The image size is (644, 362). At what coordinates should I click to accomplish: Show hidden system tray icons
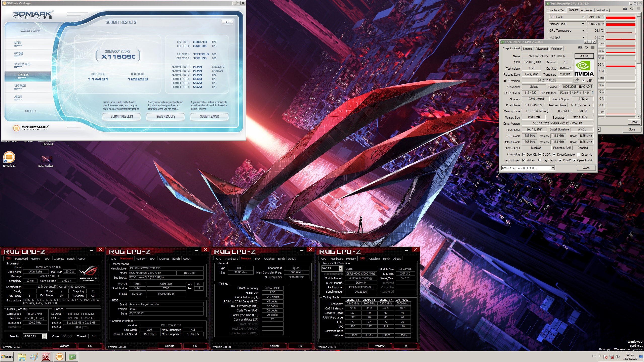point(600,356)
